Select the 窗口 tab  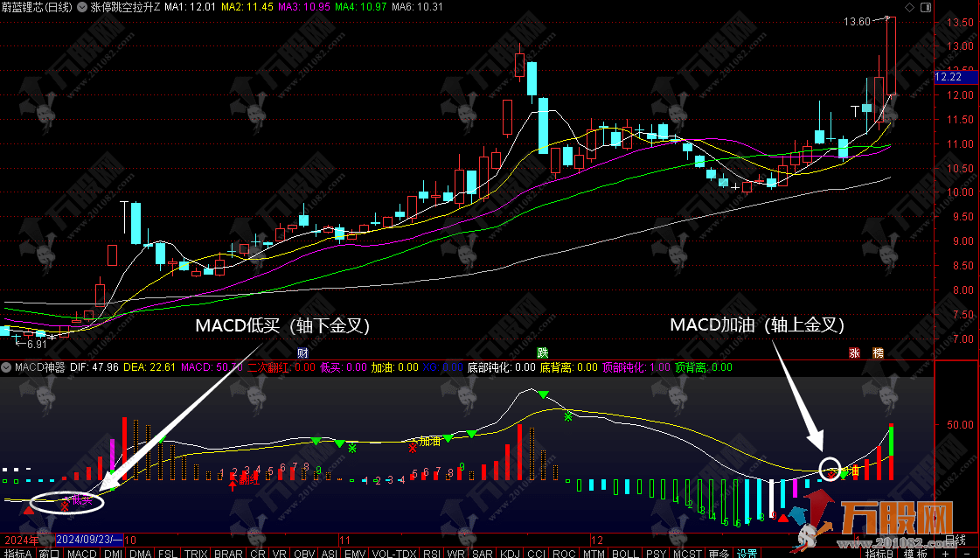[49, 553]
